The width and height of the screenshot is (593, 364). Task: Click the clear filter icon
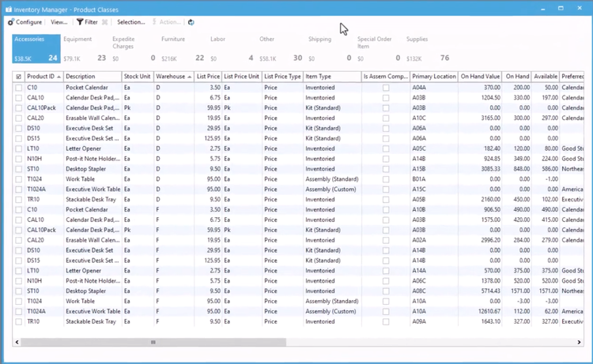[105, 22]
